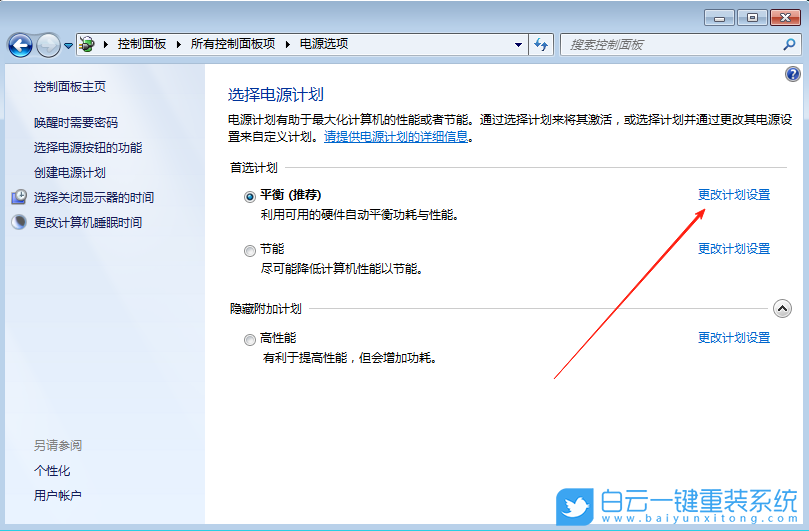Open the recent pages dropdown arrow beside the forward button
The image size is (809, 531).
(68, 46)
